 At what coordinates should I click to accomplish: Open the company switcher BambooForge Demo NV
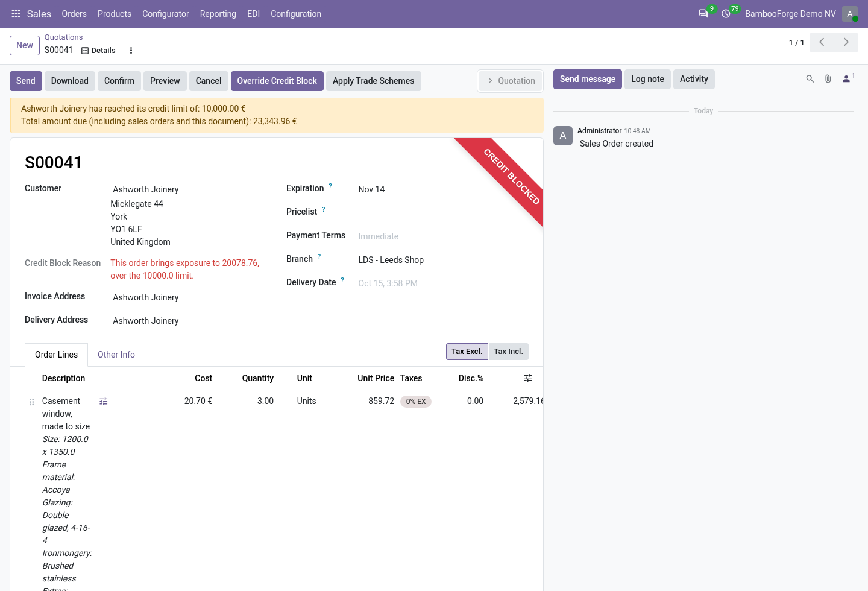click(790, 14)
